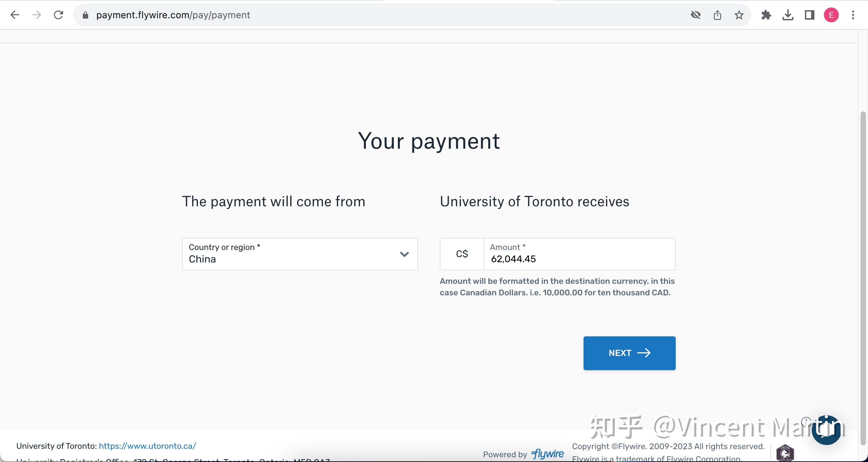
Task: Toggle the browser side panel
Action: click(x=809, y=15)
